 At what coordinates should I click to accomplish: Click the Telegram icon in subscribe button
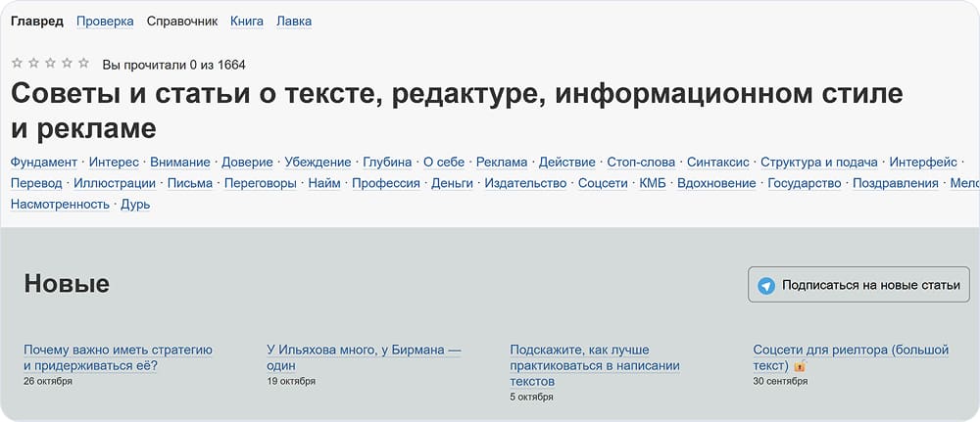(x=766, y=286)
